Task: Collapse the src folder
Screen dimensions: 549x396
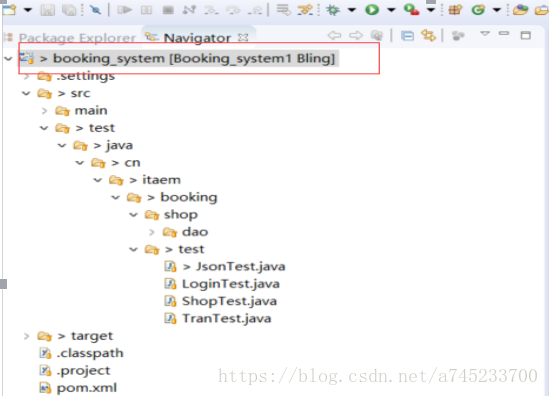Action: pyautogui.click(x=26, y=93)
